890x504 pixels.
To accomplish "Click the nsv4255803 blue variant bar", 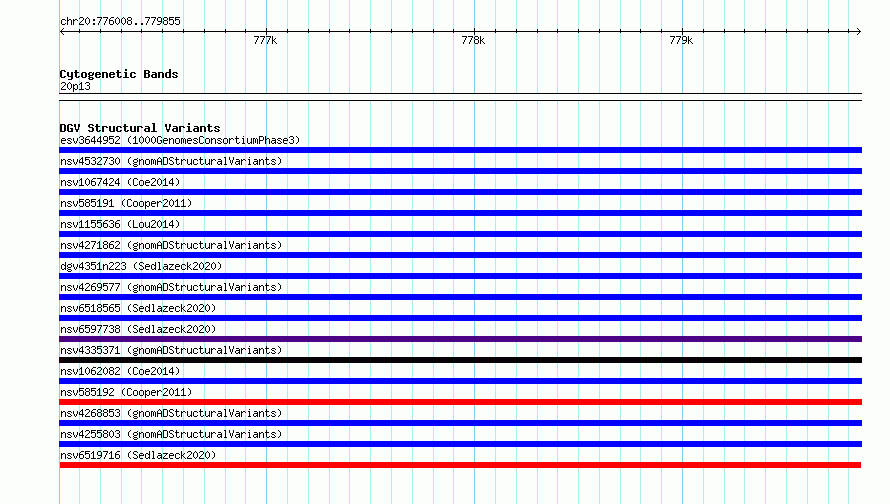I will pyautogui.click(x=460, y=444).
